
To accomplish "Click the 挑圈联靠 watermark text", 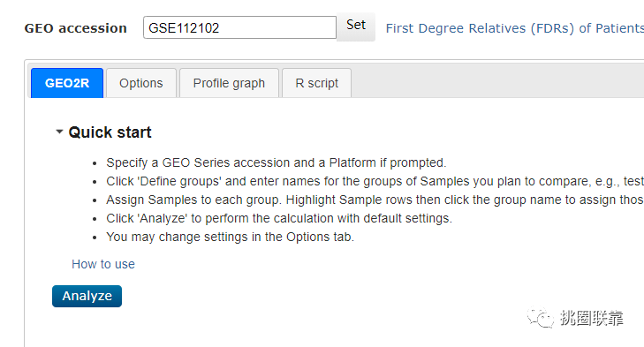I will click(591, 318).
